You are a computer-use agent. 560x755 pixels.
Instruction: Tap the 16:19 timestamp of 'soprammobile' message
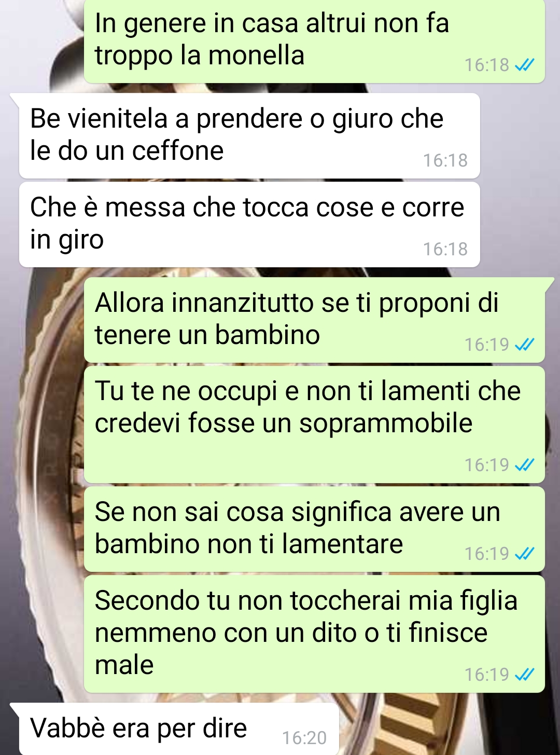[486, 465]
